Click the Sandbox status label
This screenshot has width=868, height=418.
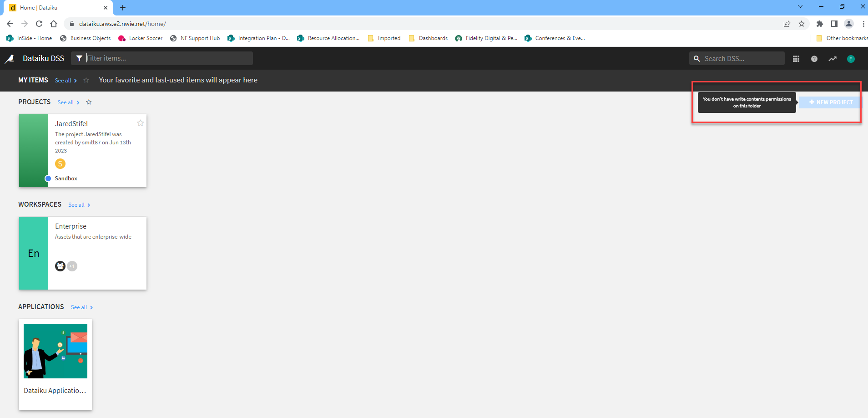point(66,178)
